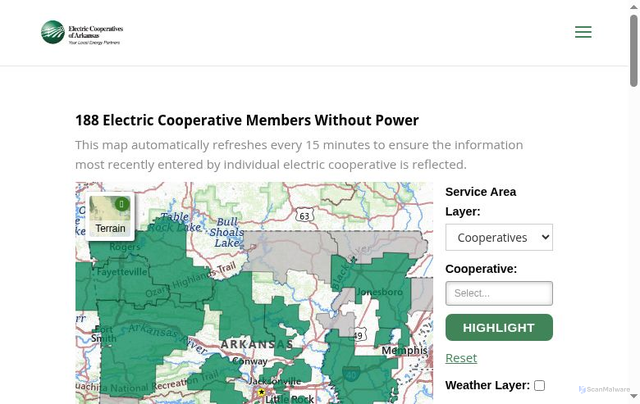
Task: Click the Rogers label on the map
Action: coord(125,247)
